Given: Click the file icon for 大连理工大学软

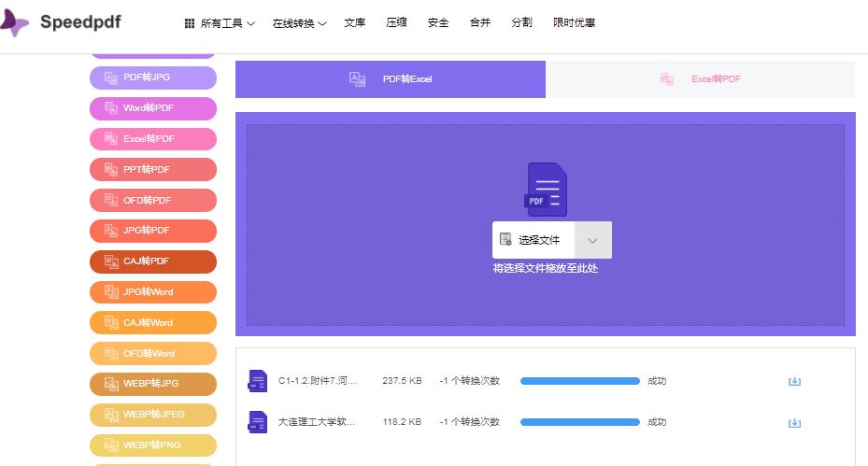Looking at the screenshot, I should [258, 422].
